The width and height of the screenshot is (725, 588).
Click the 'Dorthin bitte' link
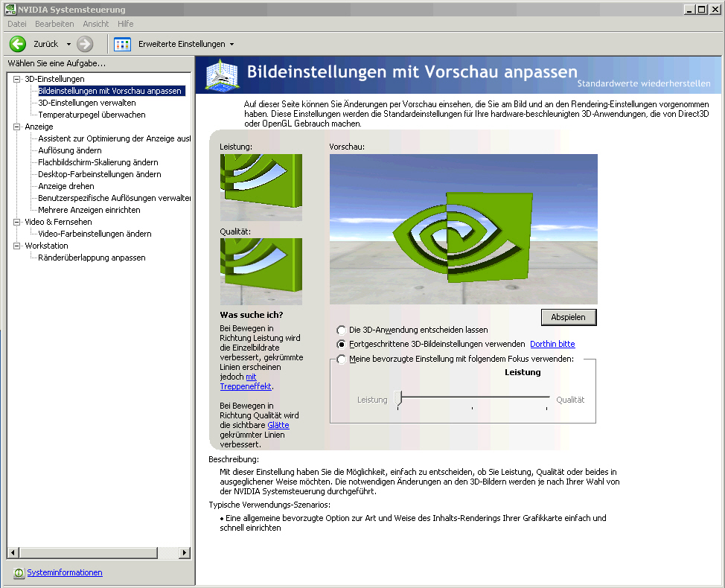pyautogui.click(x=552, y=344)
